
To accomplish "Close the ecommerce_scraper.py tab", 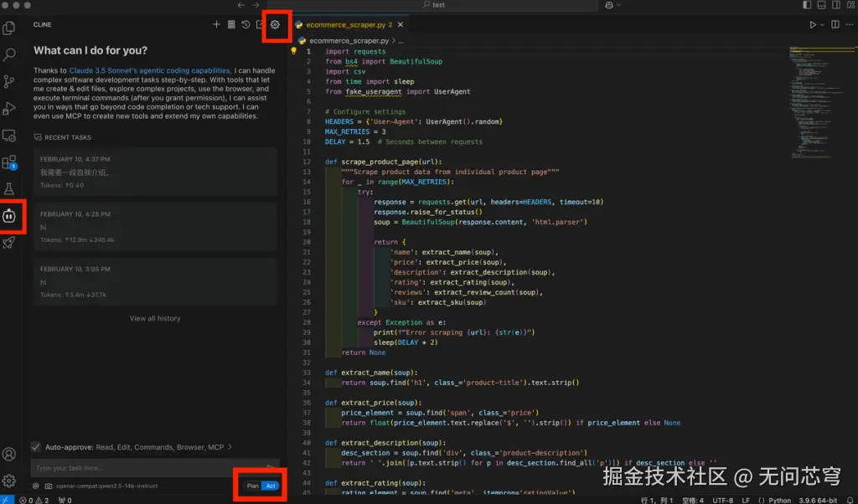I will pyautogui.click(x=400, y=24).
